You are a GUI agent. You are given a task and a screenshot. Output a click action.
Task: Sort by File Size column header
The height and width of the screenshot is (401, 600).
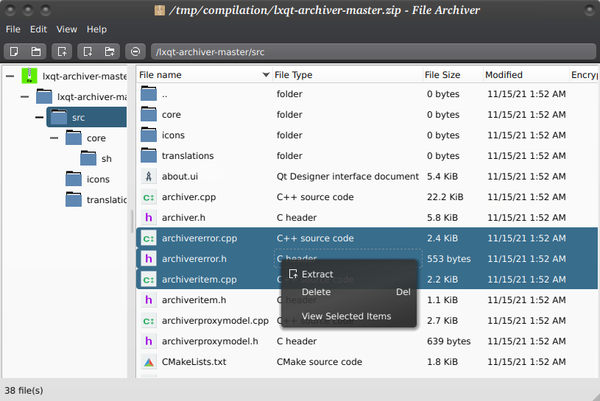[442, 75]
